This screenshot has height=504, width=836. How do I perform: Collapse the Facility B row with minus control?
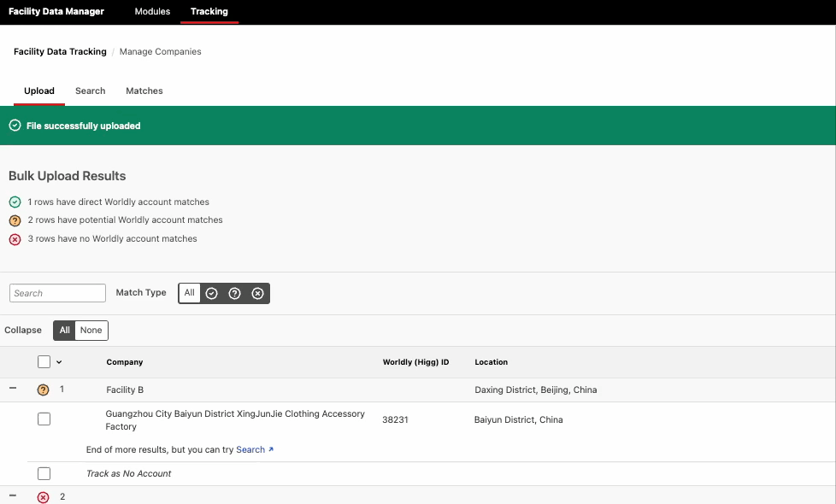click(12, 389)
